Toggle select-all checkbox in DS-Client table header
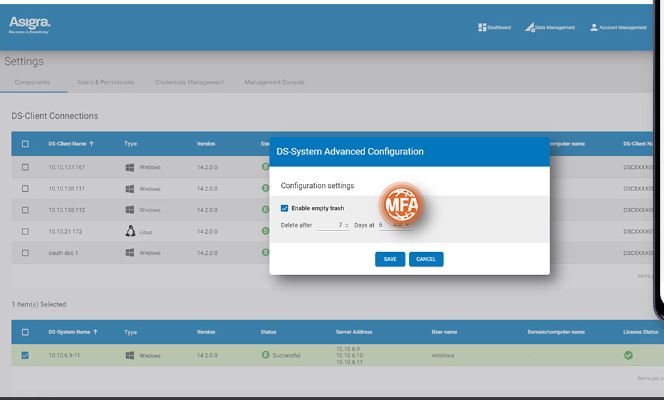The image size is (664, 400). 25,144
